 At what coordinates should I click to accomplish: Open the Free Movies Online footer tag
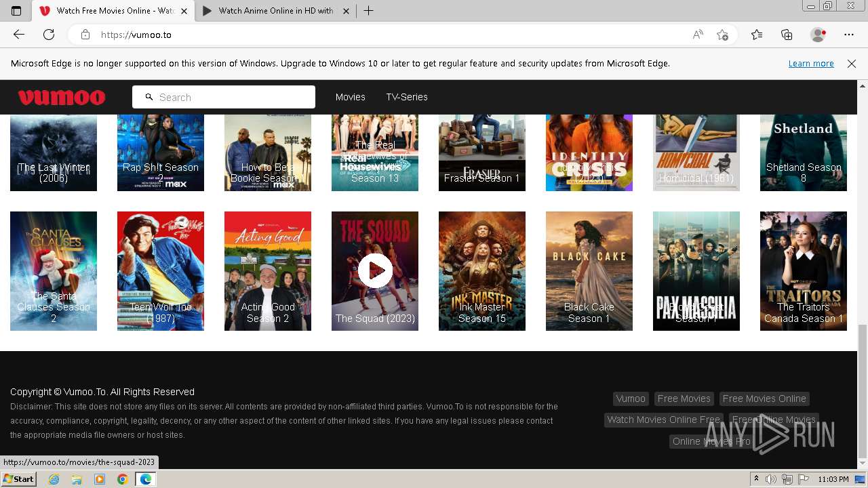[x=764, y=399]
